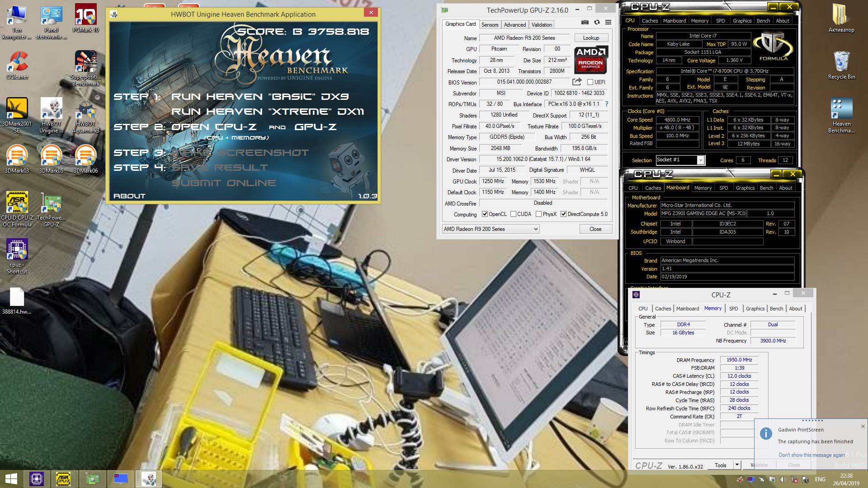Open Tools dropdown arrow in CPU-Z
Viewport: 868px width, 488px height.
[737, 465]
